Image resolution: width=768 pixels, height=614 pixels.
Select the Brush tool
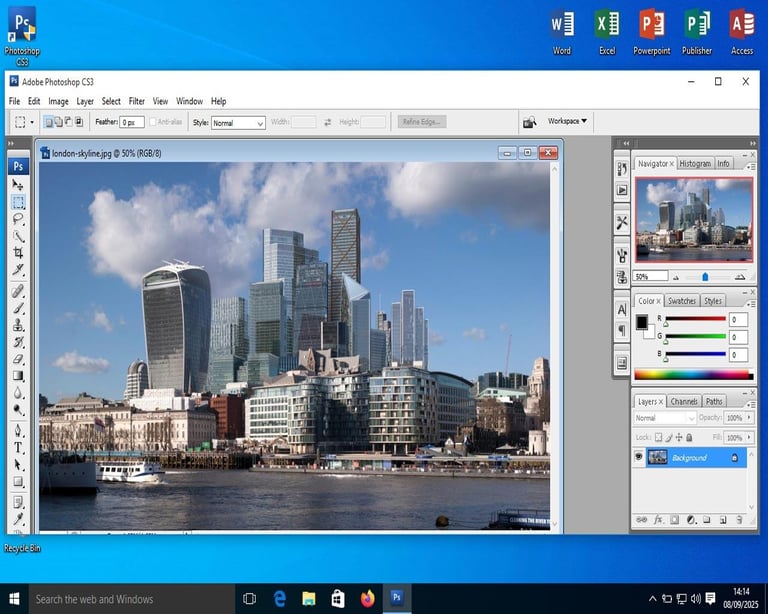[18, 308]
